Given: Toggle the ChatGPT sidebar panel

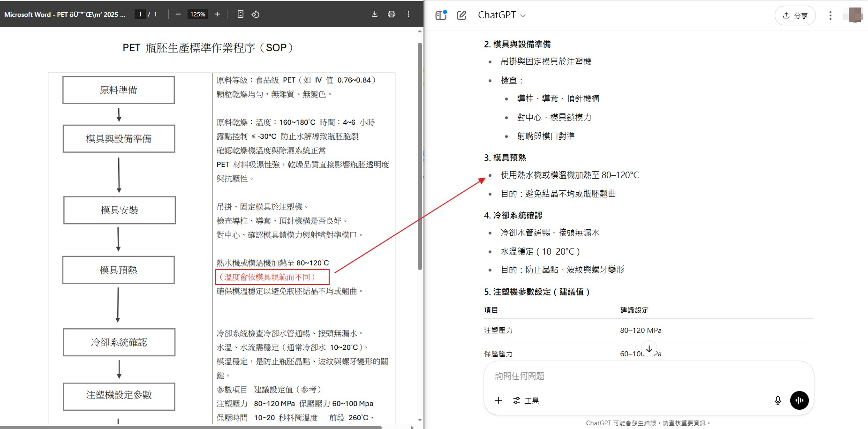Looking at the screenshot, I should (441, 15).
